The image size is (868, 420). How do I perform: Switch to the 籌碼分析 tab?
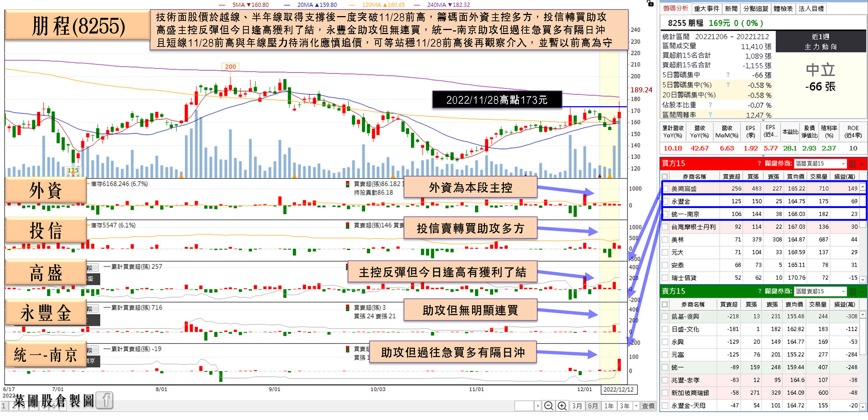(676, 8)
